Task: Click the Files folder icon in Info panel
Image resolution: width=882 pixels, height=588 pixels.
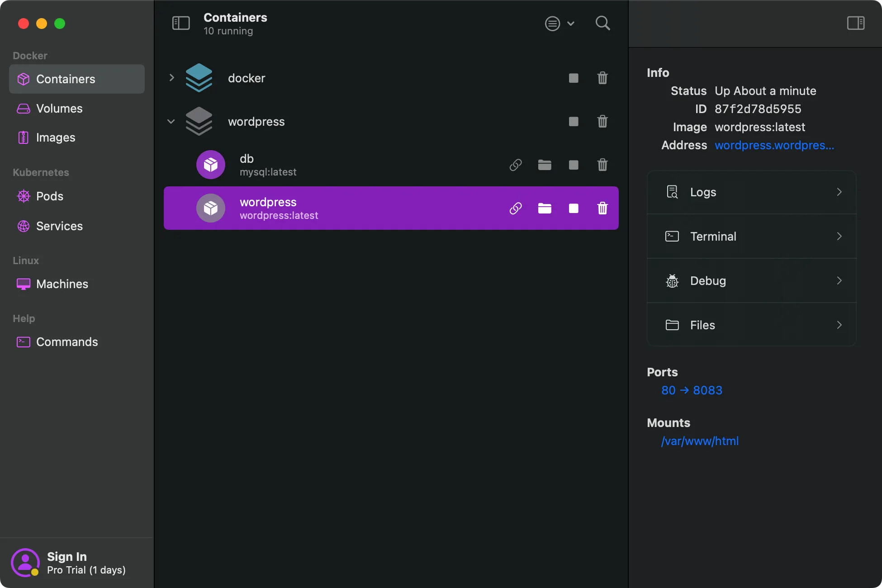Action: [x=672, y=325]
